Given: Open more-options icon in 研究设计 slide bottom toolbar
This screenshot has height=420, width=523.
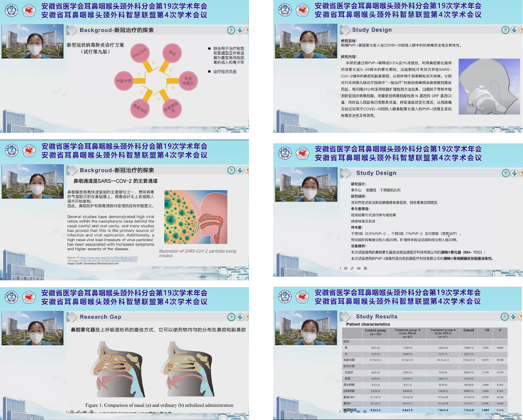Looking at the screenshot, I should coord(366,268).
